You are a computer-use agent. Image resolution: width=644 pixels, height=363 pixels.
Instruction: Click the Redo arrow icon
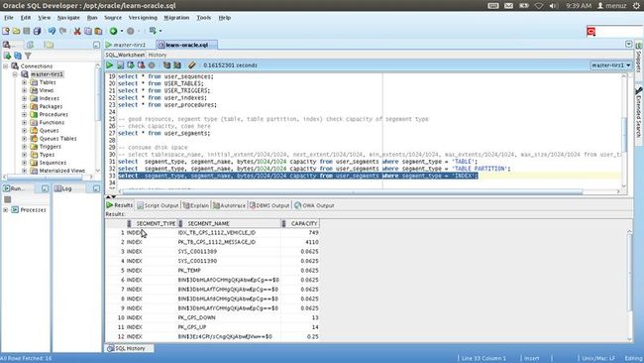point(62,31)
